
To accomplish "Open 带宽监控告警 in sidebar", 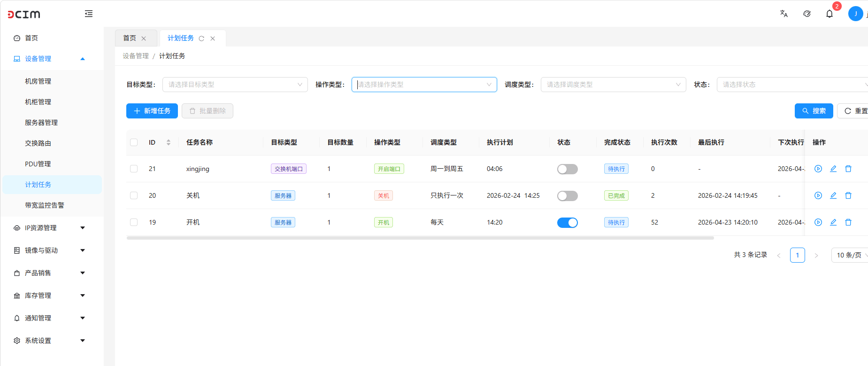I will coord(51,205).
